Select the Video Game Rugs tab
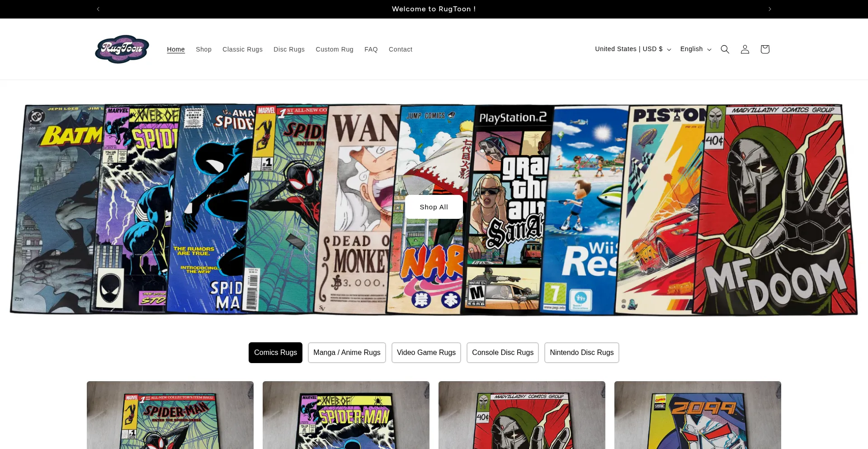The width and height of the screenshot is (868, 449). tap(426, 353)
